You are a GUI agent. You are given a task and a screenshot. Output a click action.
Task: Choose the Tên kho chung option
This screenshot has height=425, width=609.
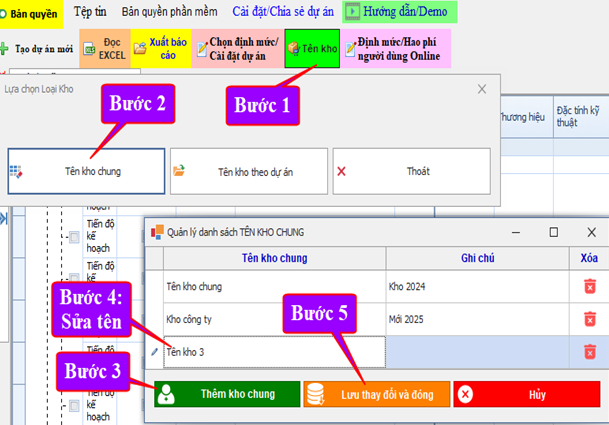(86, 171)
